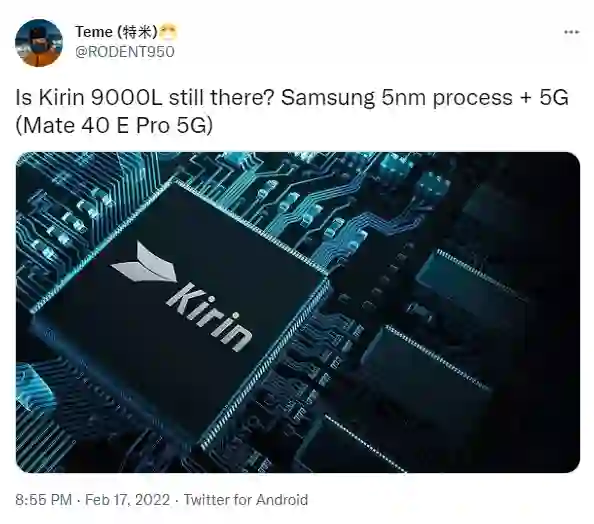Click the "Samsung 5nm process" text
Viewport: 594px width, 524px height.
397,97
